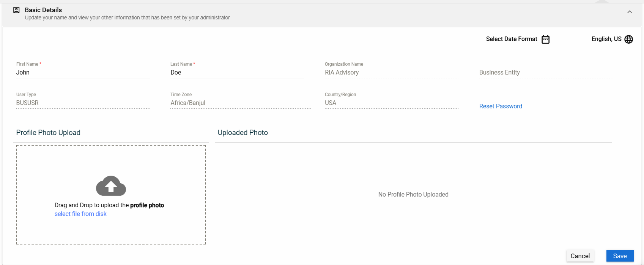Viewport: 644px width, 265px height.
Task: Follow the Reset Password link
Action: tap(500, 106)
